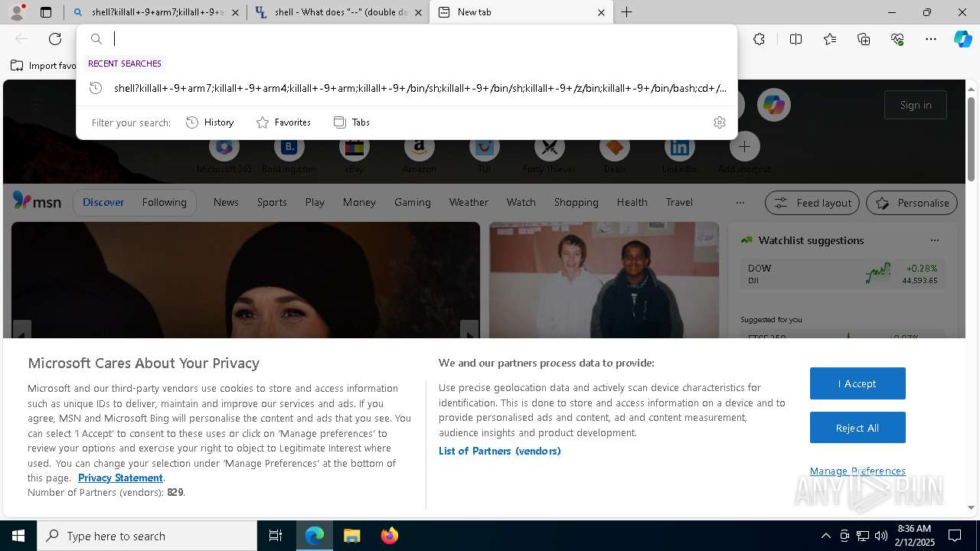The width and height of the screenshot is (980, 551).
Task: Click the Windows Start button
Action: click(x=18, y=536)
